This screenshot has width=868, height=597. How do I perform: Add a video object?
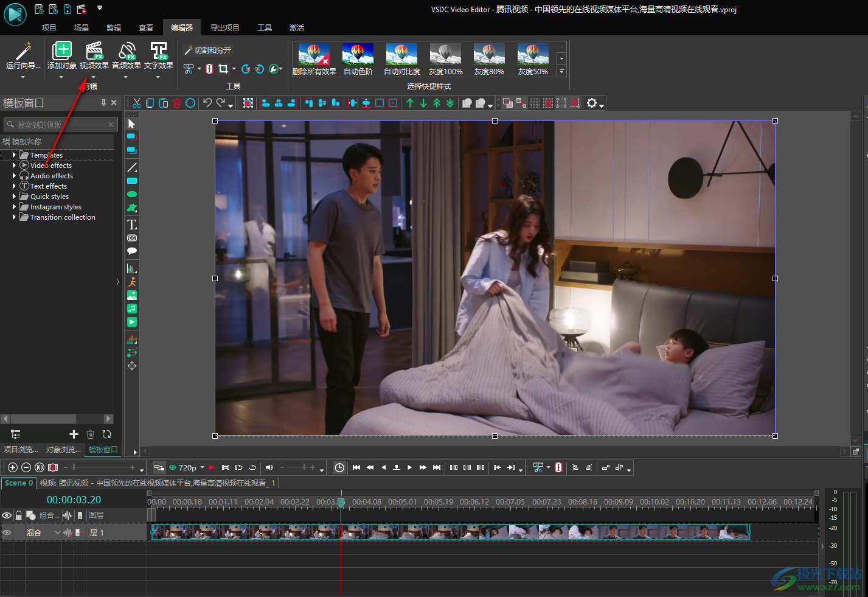pyautogui.click(x=132, y=322)
